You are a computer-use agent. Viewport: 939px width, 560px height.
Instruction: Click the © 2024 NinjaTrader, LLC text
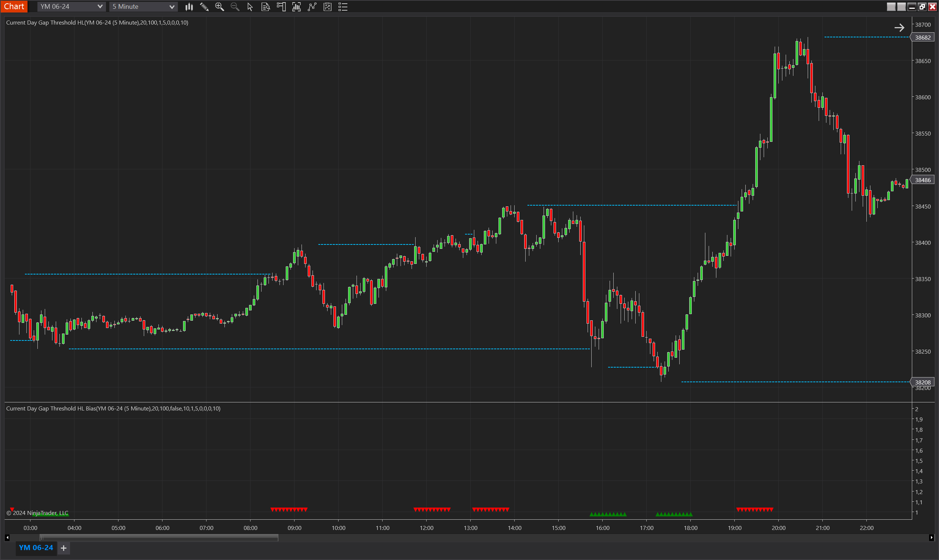point(37,513)
